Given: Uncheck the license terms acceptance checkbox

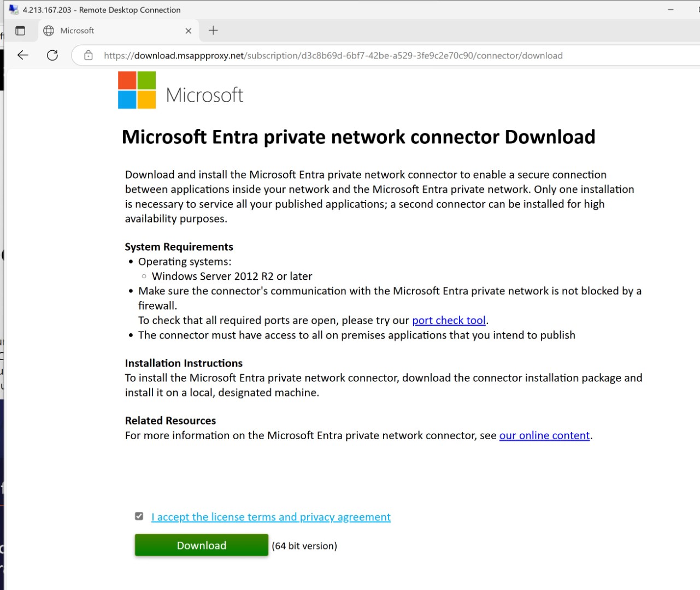Looking at the screenshot, I should tap(139, 516).
